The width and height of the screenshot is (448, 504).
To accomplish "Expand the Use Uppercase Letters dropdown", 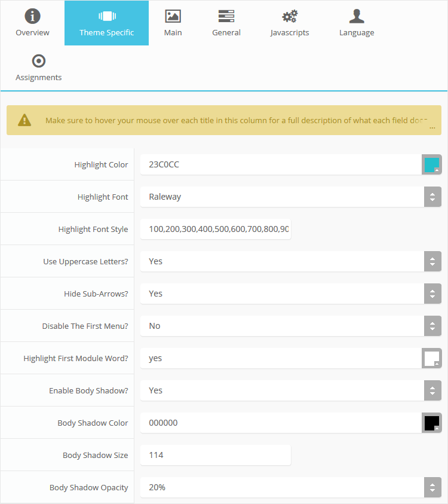I will [x=432, y=261].
